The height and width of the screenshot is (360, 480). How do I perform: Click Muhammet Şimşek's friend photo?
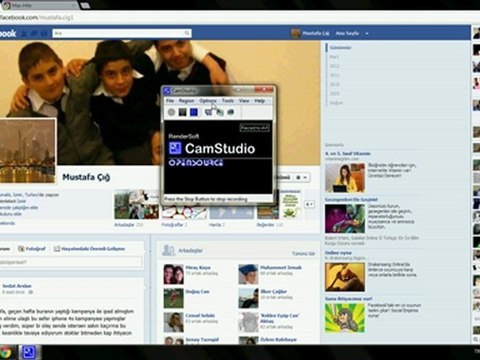coord(248,274)
